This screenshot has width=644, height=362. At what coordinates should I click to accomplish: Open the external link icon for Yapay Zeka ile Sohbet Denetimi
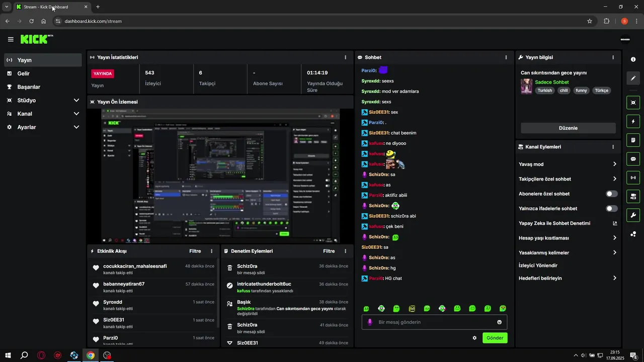coord(615,223)
